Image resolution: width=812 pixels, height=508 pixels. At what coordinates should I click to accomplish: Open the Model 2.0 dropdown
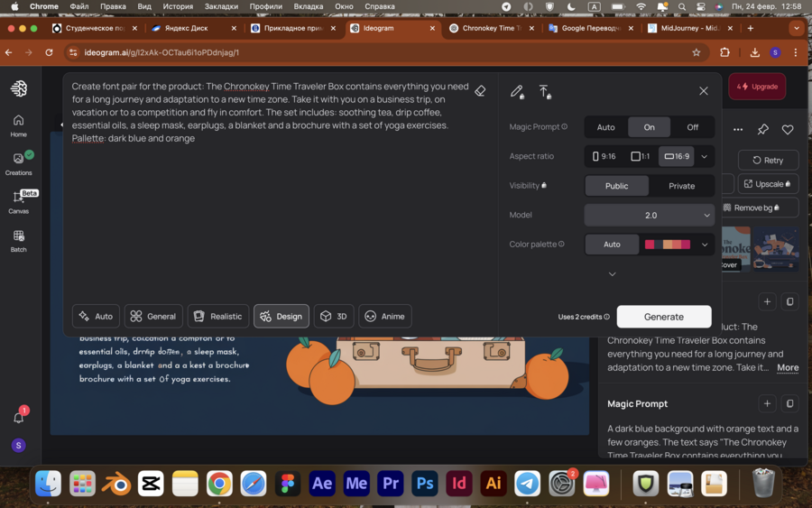pos(650,215)
